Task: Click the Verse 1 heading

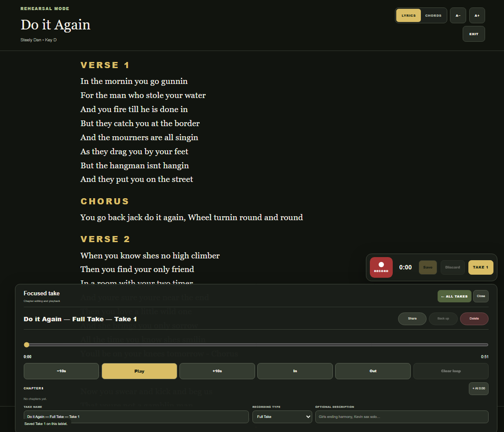Action: 105,65
